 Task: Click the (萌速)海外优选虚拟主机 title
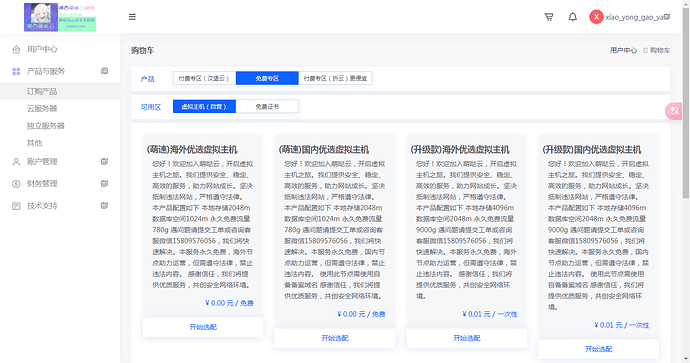click(192, 150)
